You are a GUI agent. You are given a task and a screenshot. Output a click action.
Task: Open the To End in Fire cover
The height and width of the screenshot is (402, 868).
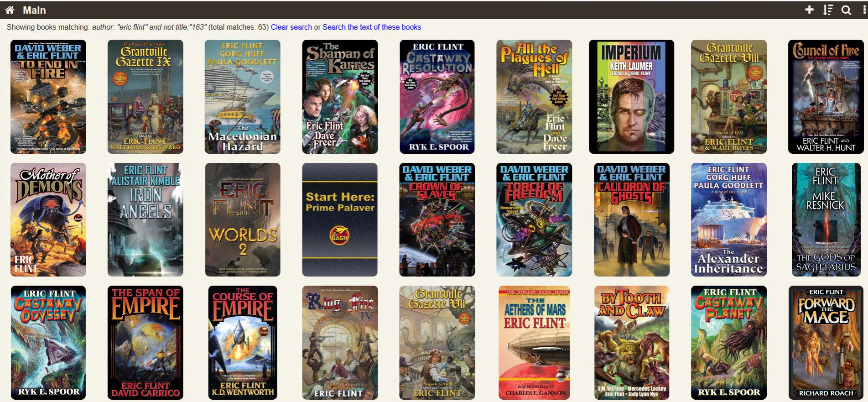pyautogui.click(x=48, y=97)
